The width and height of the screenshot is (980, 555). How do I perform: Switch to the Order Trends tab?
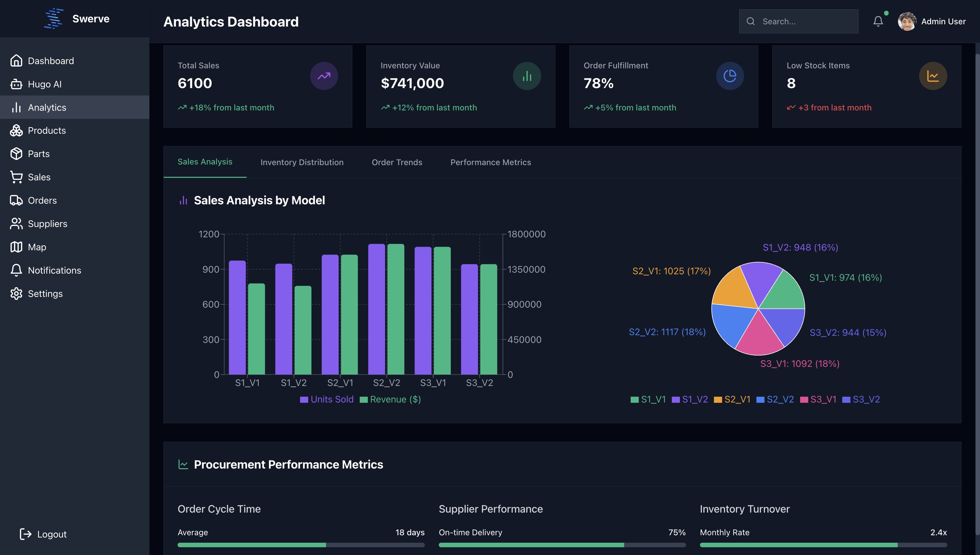point(397,162)
